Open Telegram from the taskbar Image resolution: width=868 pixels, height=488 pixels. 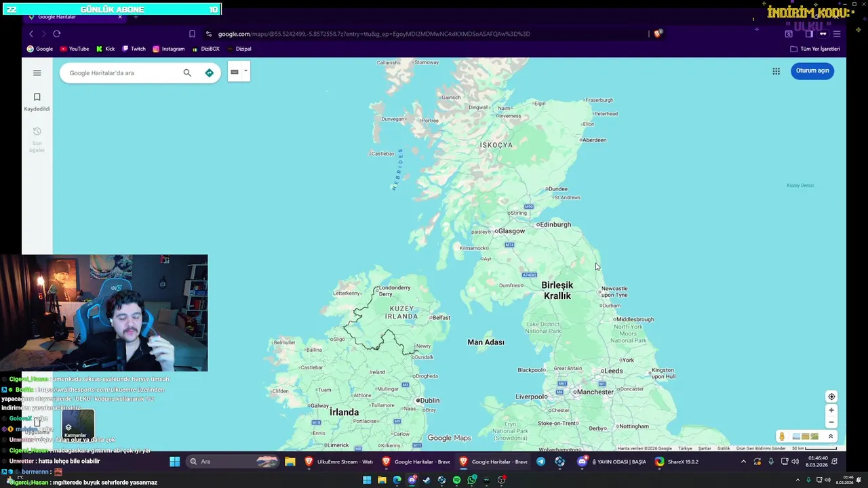(540, 462)
